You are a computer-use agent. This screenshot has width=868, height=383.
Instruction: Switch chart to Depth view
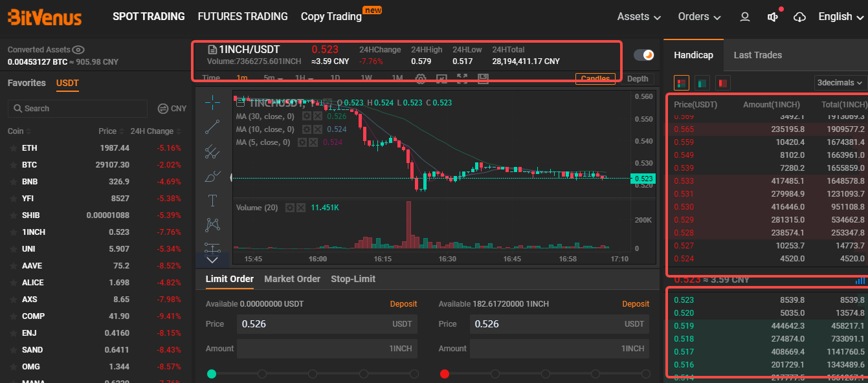pos(638,79)
